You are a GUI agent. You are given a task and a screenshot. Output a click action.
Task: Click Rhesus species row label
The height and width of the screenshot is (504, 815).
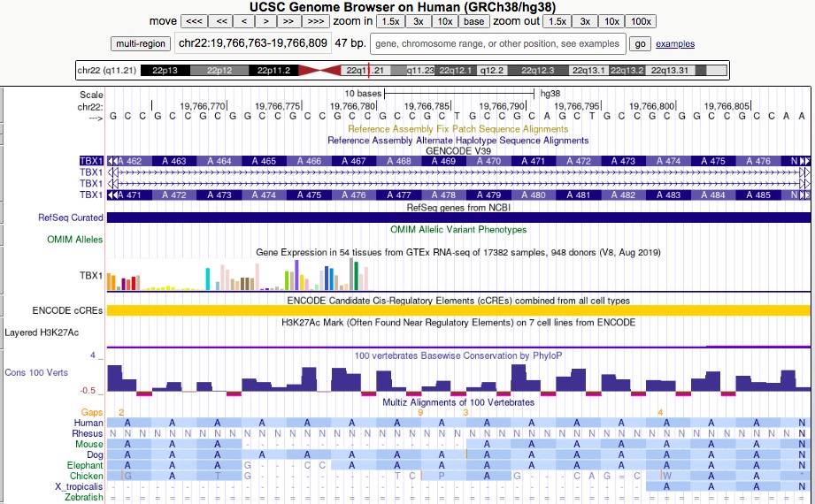click(x=88, y=433)
